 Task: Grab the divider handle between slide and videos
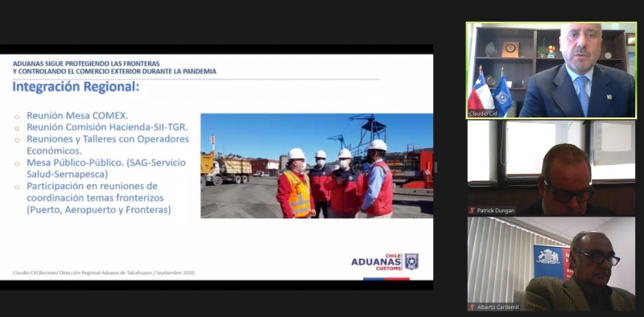pos(436,167)
